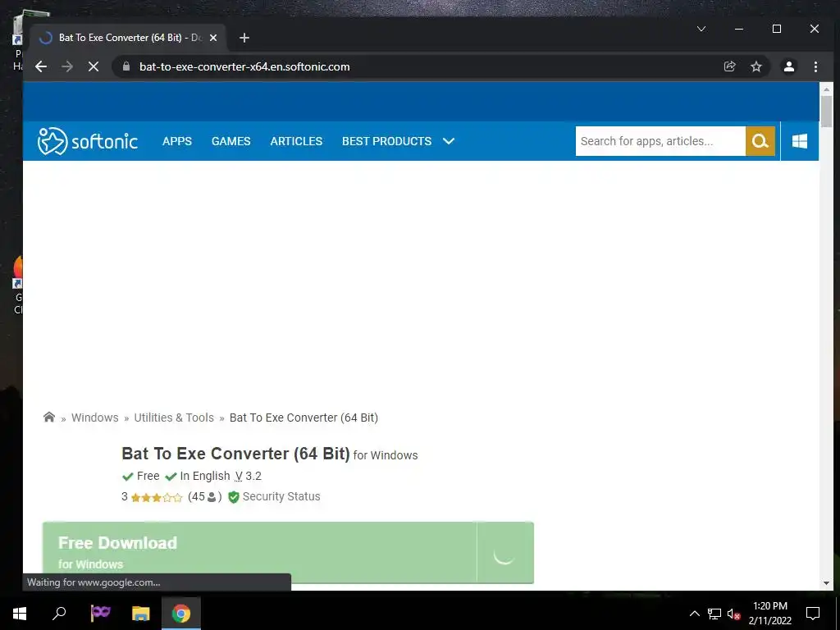Image resolution: width=840 pixels, height=630 pixels.
Task: Click the taskbar clock showing 1:20 PM
Action: pyautogui.click(x=769, y=614)
